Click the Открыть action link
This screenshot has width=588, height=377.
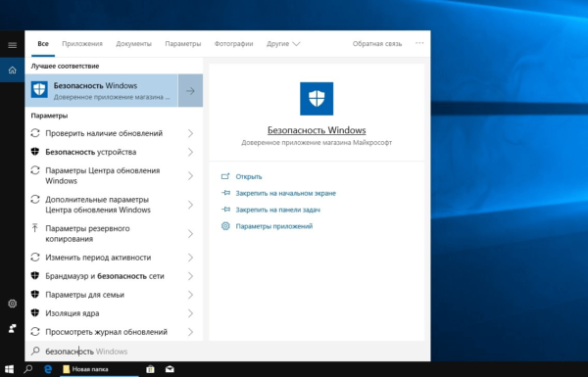click(249, 176)
